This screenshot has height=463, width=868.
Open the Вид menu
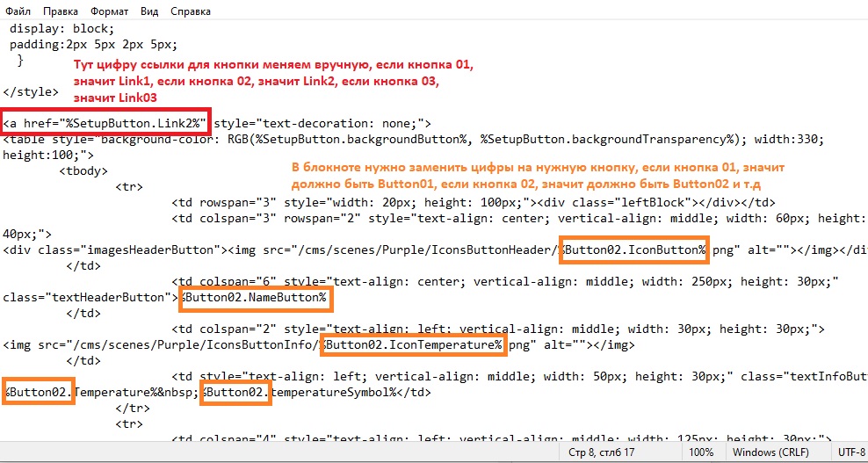point(149,11)
